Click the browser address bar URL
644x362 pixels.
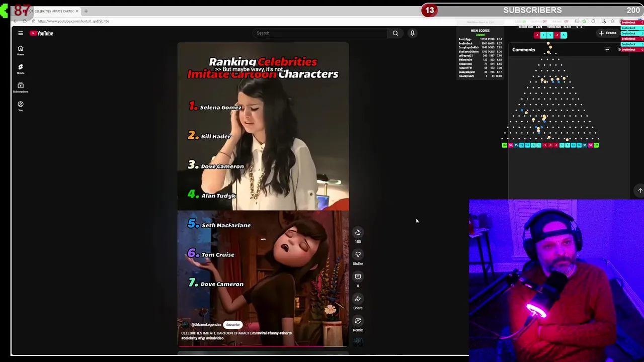pyautogui.click(x=73, y=21)
